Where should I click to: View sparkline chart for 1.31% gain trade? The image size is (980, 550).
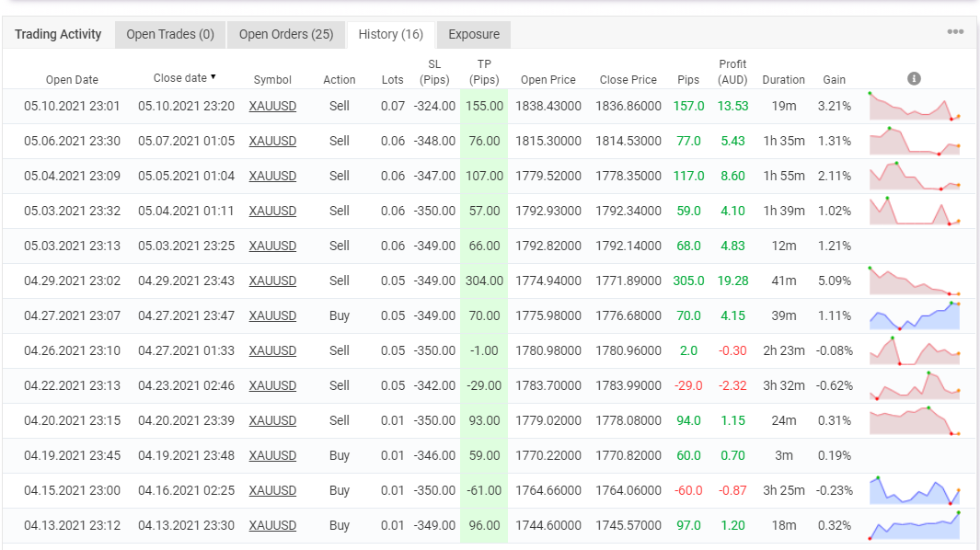click(x=915, y=142)
